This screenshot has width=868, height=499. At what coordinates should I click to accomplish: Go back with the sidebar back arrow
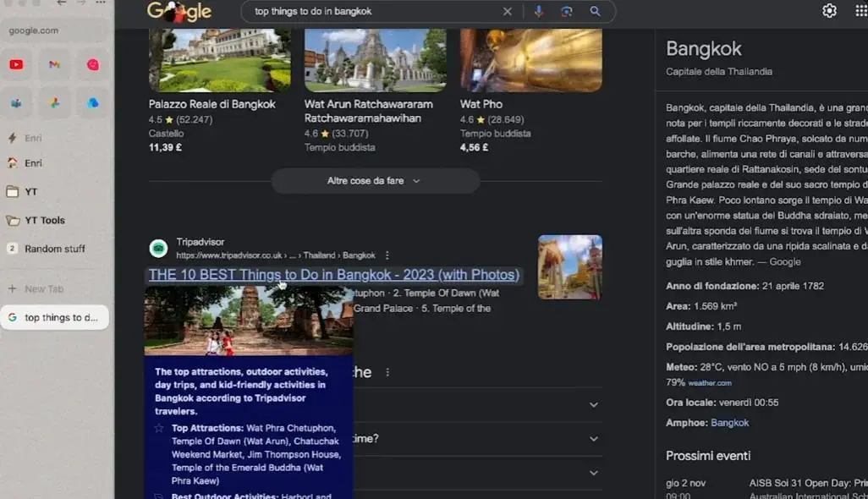[x=62, y=3]
